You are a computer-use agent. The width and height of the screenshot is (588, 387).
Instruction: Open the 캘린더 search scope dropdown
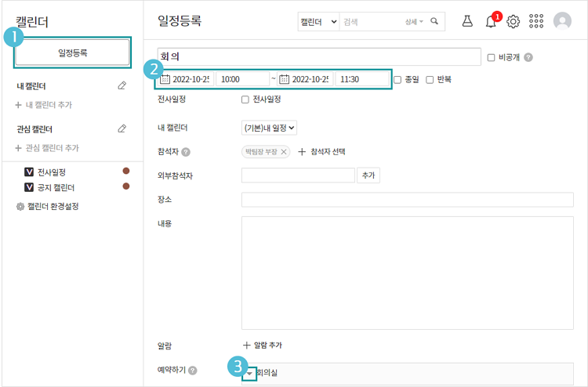point(318,22)
